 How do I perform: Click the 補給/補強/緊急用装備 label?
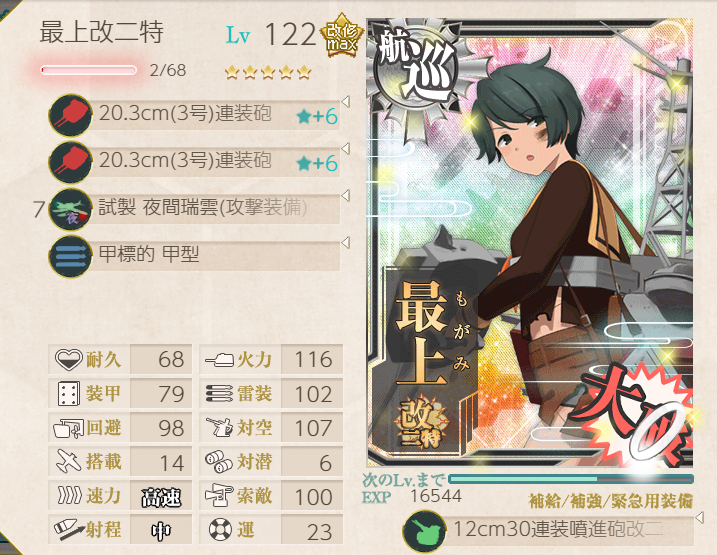coord(610,501)
